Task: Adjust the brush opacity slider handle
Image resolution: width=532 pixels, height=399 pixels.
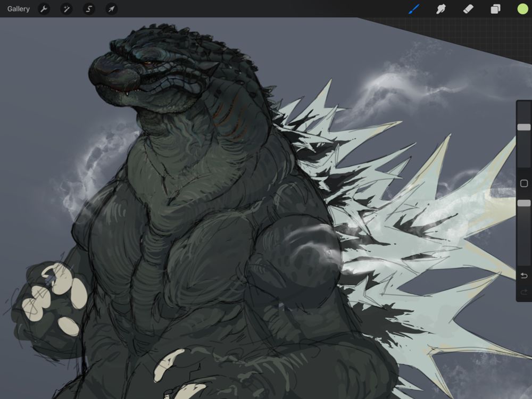Action: 524,203
